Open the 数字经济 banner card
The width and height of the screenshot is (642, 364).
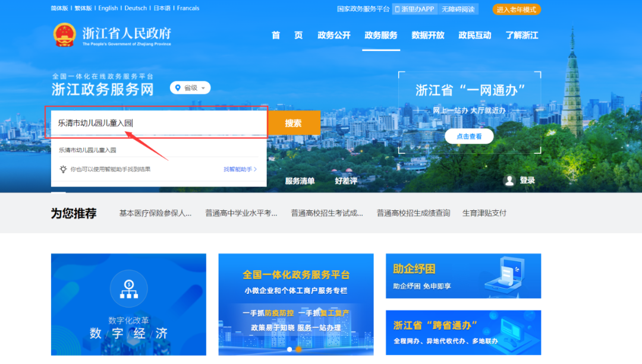[x=128, y=304]
